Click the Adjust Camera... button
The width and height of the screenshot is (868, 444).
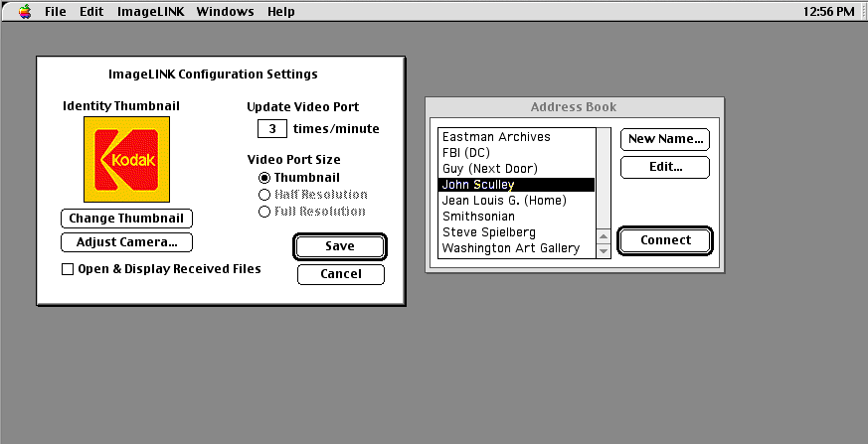(x=126, y=242)
